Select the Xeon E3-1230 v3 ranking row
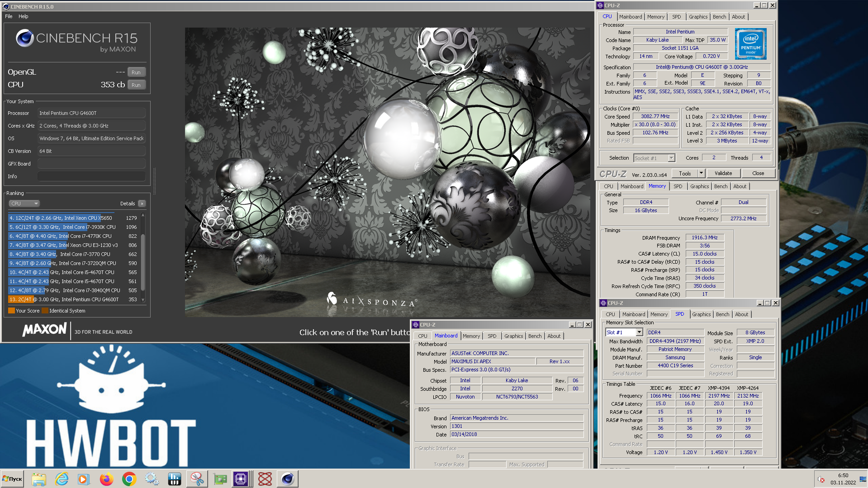Image resolution: width=868 pixels, height=488 pixels. pyautogui.click(x=73, y=245)
